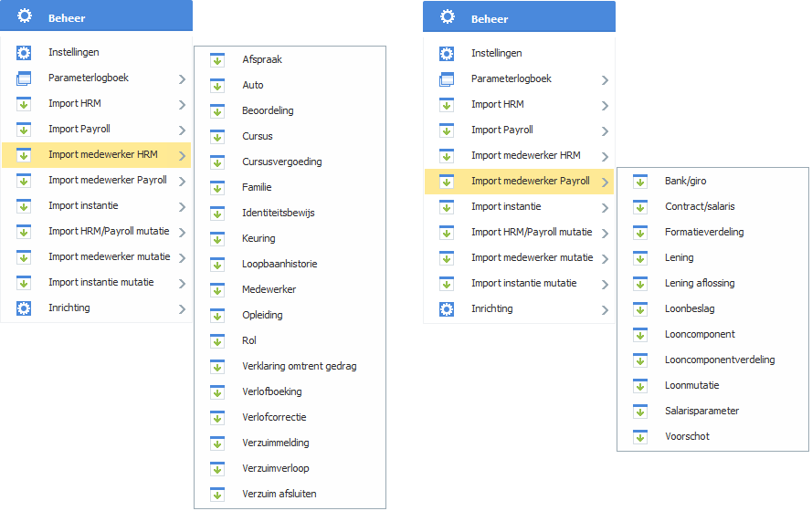Click the Familie import icon
This screenshot has width=812, height=511.
(217, 188)
